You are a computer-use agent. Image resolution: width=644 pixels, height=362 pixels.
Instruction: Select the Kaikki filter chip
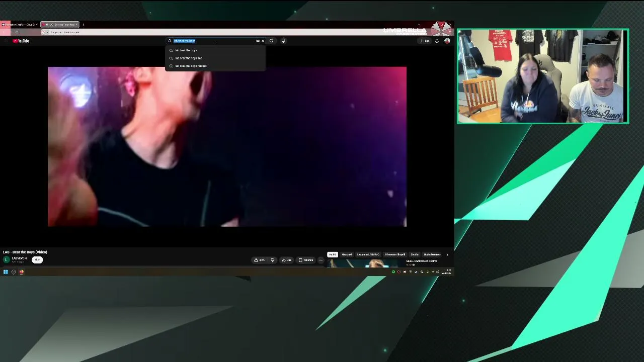[x=333, y=254]
